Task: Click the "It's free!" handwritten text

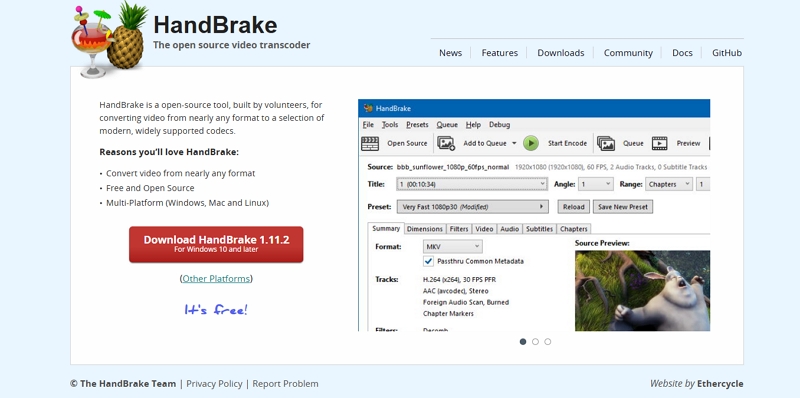Action: tap(216, 309)
